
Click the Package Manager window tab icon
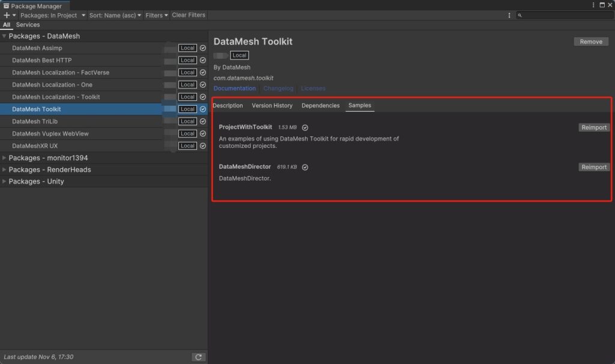pos(6,6)
